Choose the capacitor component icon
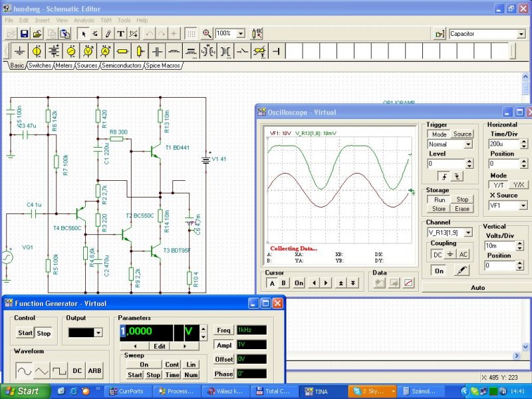The height and width of the screenshot is (399, 532). click(x=157, y=51)
